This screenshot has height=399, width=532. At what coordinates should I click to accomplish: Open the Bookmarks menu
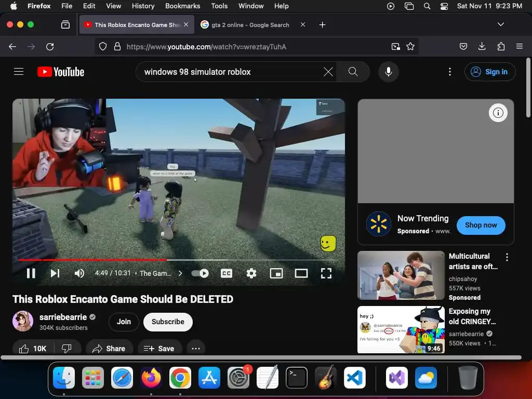coord(182,6)
